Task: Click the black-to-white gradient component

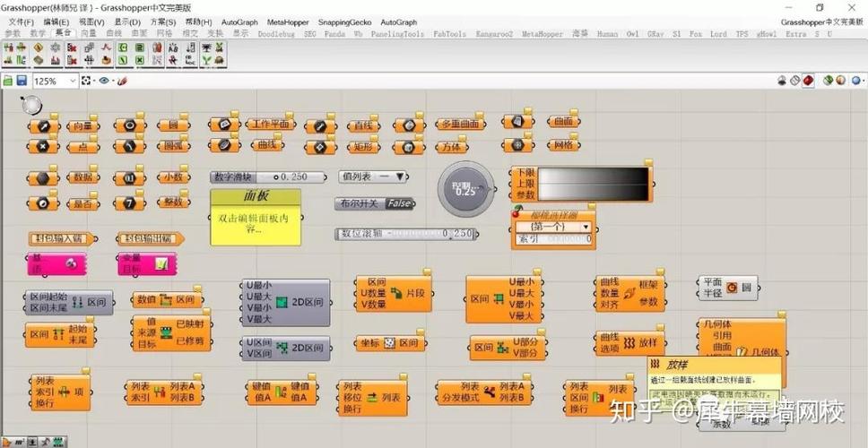Action: [581, 184]
